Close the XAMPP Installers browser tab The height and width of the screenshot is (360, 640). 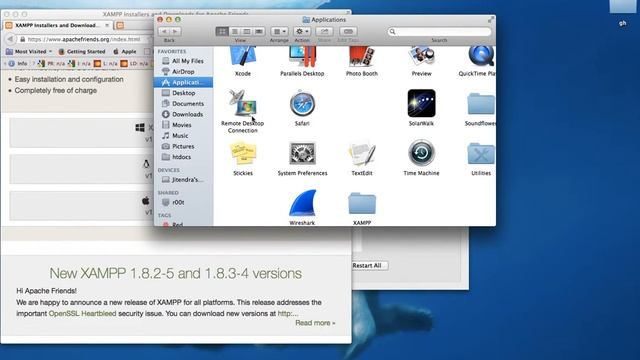coord(107,25)
